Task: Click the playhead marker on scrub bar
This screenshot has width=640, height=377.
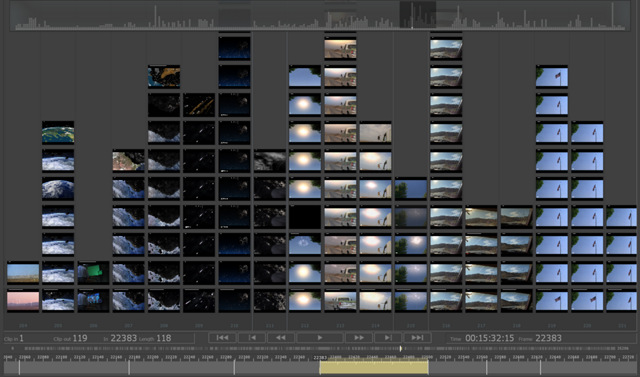Action: tap(400, 348)
